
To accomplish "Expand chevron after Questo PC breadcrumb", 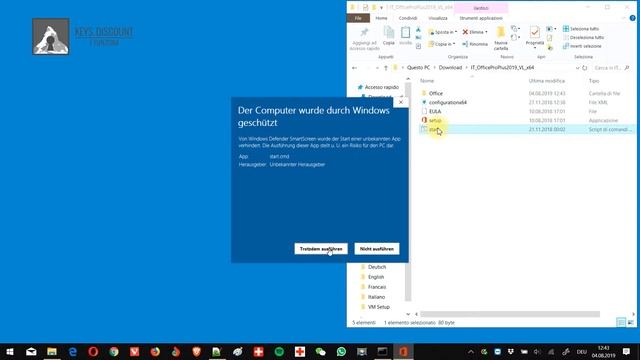I will click(x=434, y=68).
